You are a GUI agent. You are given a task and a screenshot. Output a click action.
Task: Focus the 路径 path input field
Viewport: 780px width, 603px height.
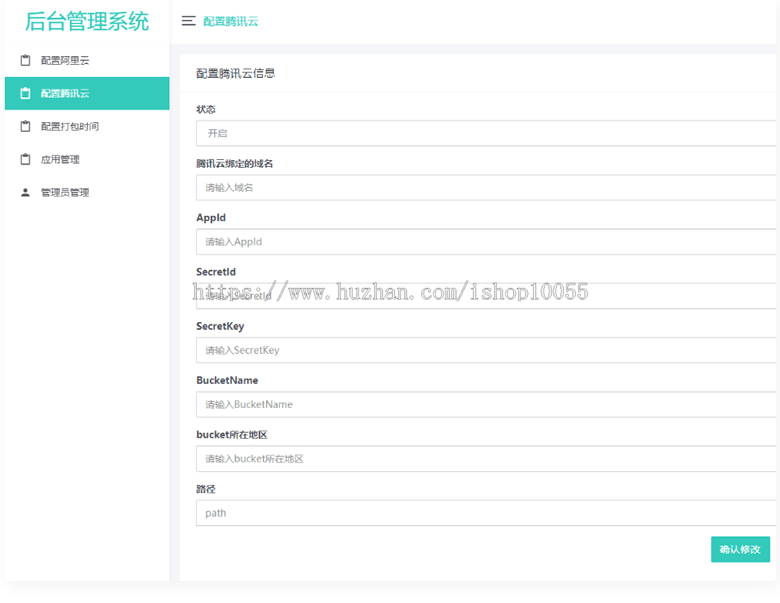[486, 513]
